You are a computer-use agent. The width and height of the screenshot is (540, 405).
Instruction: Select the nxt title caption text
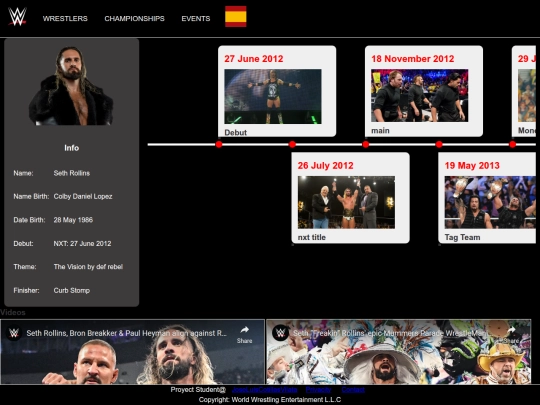(312, 237)
